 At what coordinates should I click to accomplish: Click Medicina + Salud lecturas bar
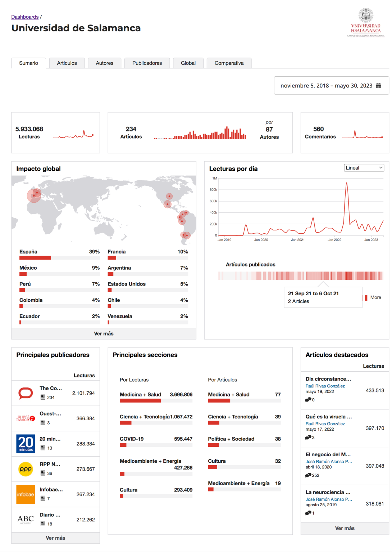coord(156,401)
